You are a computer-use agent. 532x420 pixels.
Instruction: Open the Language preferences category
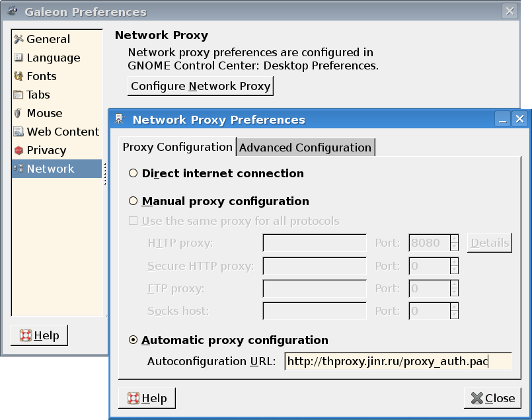(x=57, y=58)
